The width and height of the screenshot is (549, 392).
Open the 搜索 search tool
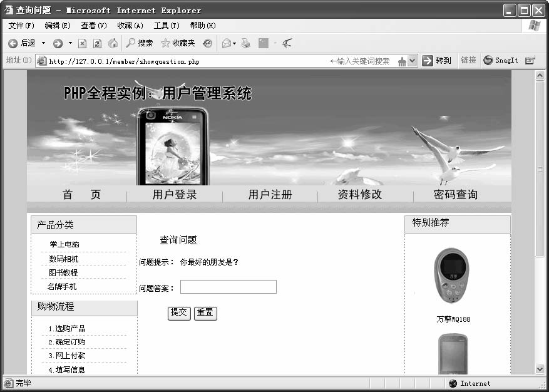pyautogui.click(x=140, y=43)
